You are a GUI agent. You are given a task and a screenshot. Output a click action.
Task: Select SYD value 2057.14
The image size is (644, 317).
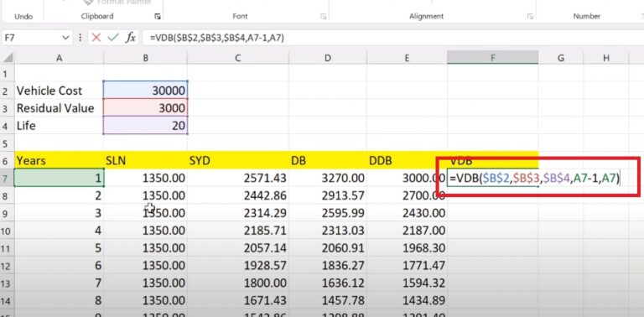pyautogui.click(x=238, y=248)
